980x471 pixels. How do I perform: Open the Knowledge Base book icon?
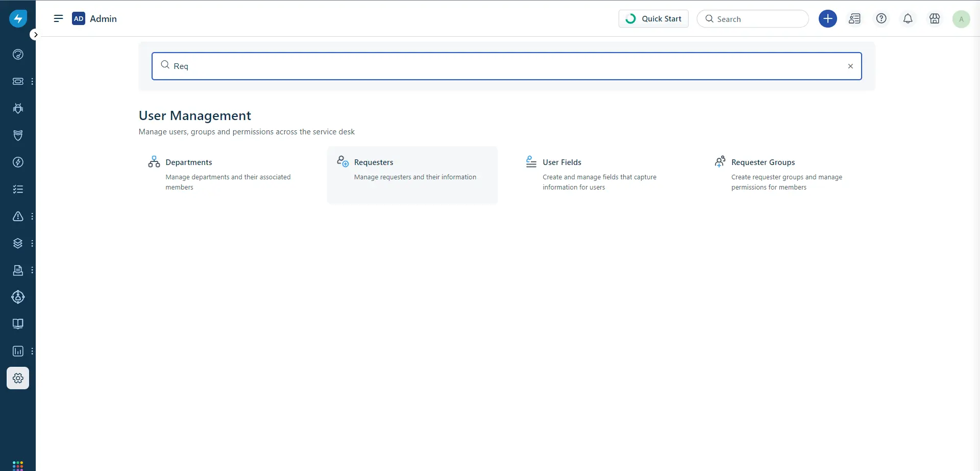click(18, 323)
